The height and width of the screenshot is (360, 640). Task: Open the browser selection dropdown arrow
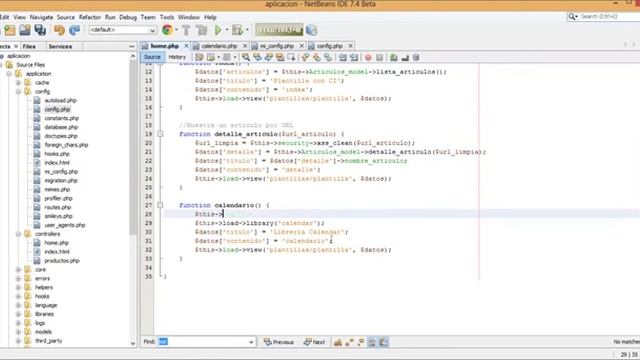(176, 30)
